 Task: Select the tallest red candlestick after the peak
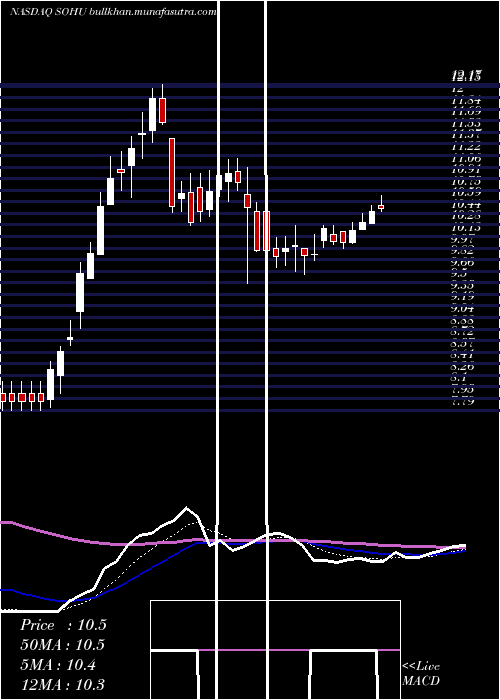172,173
